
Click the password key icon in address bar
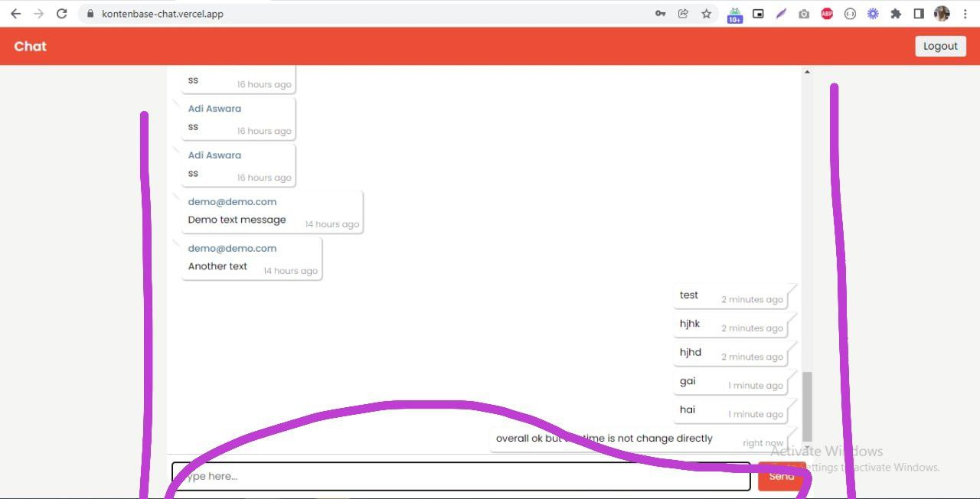(660, 13)
